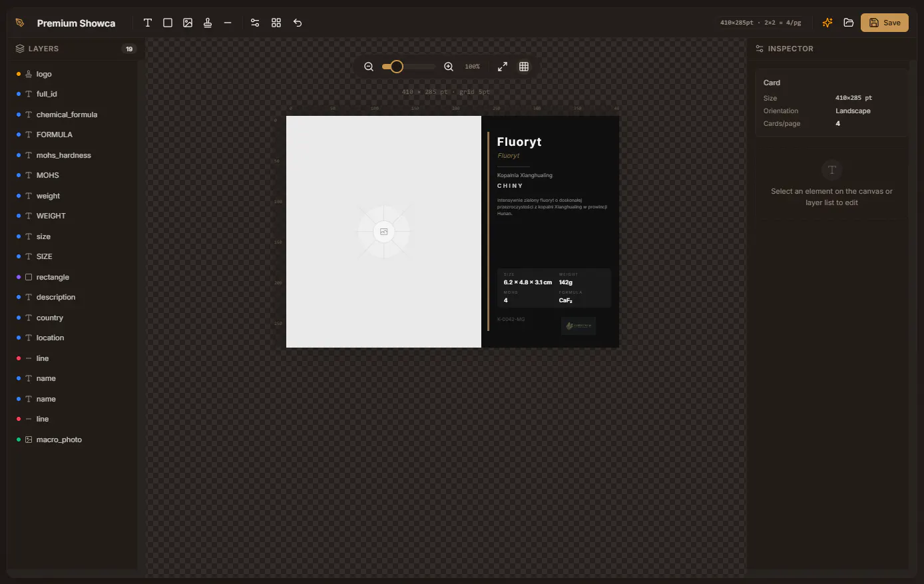
Task: Select the lowercase weight layer
Action: point(73,196)
